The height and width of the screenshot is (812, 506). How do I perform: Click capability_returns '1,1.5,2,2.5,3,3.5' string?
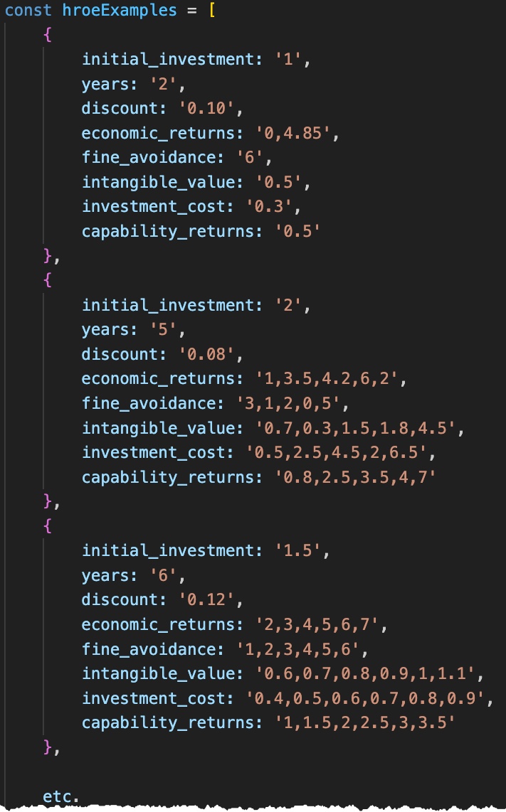pyautogui.click(x=365, y=722)
